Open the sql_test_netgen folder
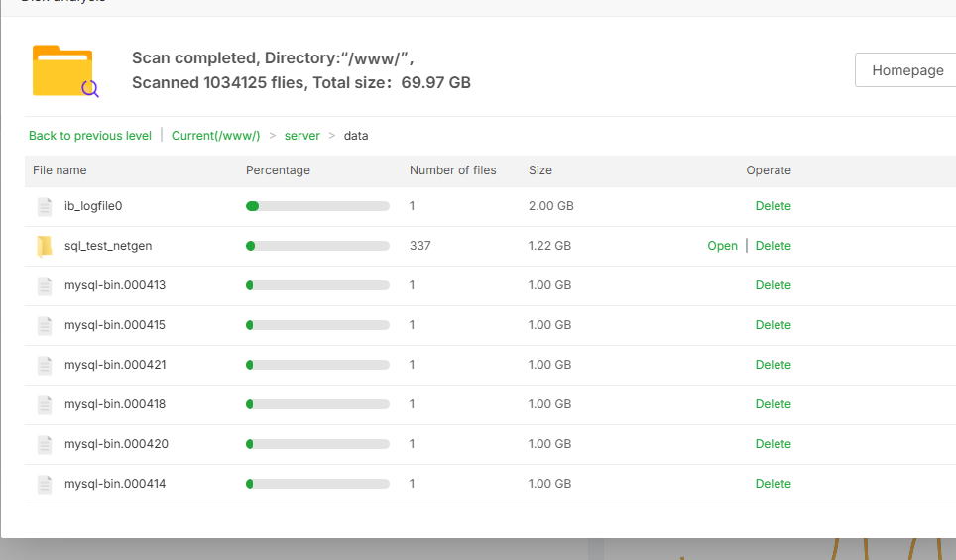Viewport: 956px width, 560px height. point(722,246)
